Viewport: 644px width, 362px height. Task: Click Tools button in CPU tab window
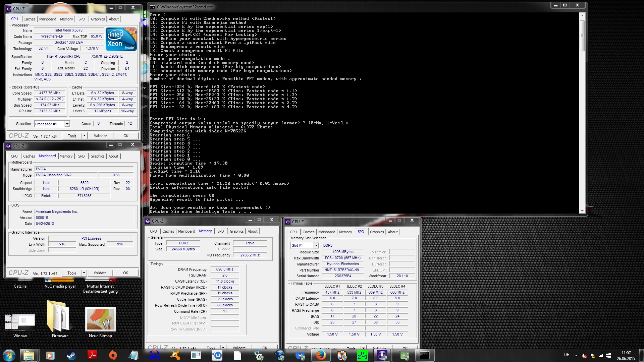pos(72,136)
